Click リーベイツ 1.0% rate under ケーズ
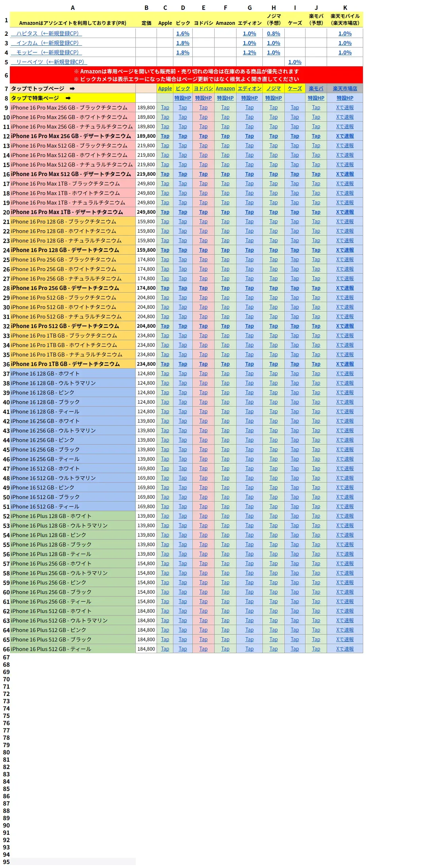The image size is (438, 868). (x=295, y=62)
